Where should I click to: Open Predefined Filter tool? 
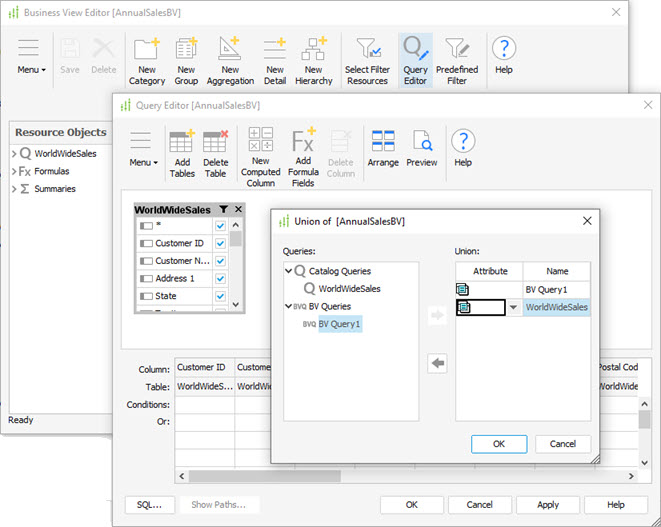tap(457, 60)
